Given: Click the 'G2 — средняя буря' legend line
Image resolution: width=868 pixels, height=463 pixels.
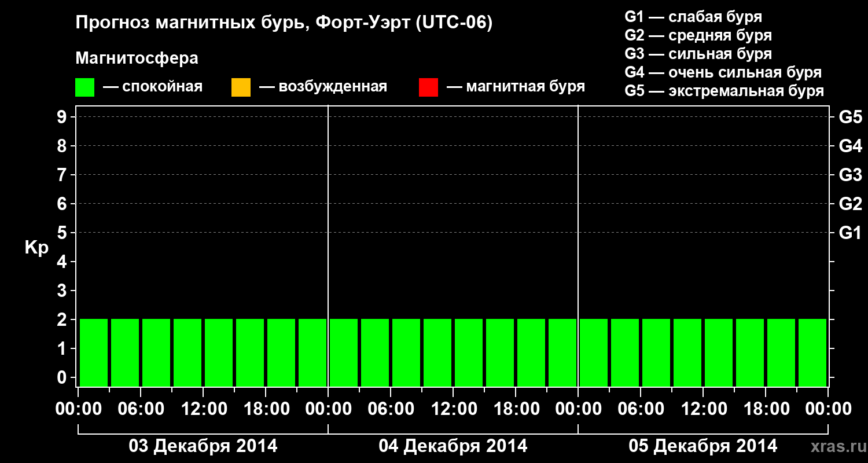Looking at the screenshot, I should (698, 35).
